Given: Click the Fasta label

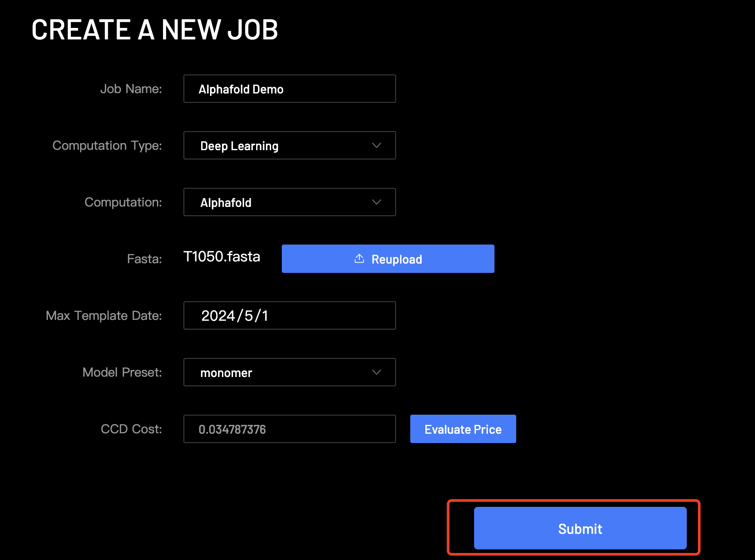Looking at the screenshot, I should [144, 259].
